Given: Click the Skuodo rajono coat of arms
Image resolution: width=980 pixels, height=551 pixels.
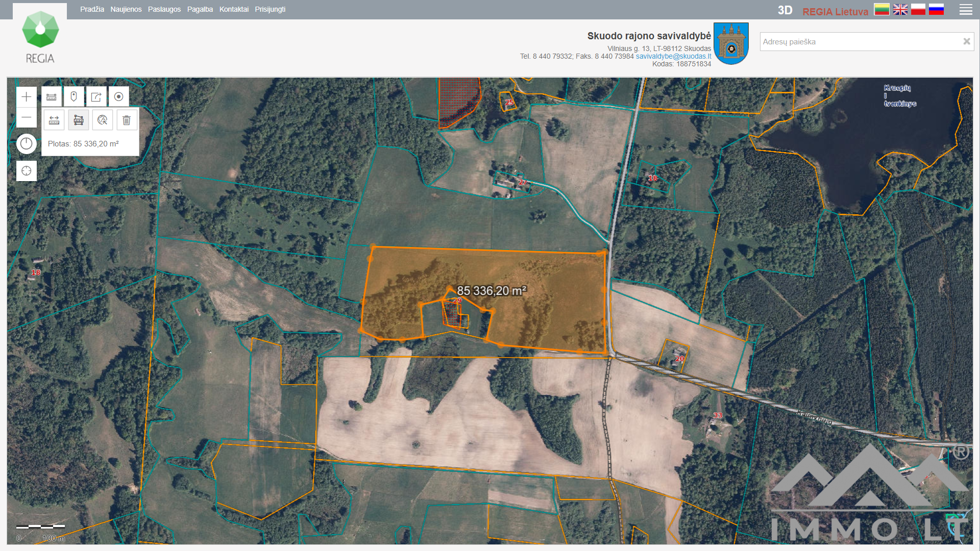Looking at the screenshot, I should tap(731, 43).
